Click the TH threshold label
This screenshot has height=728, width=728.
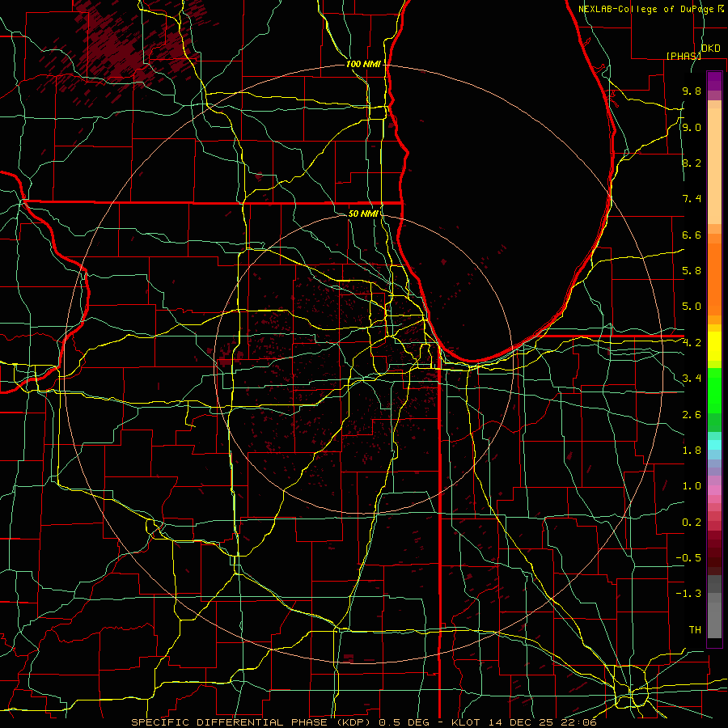(x=695, y=630)
